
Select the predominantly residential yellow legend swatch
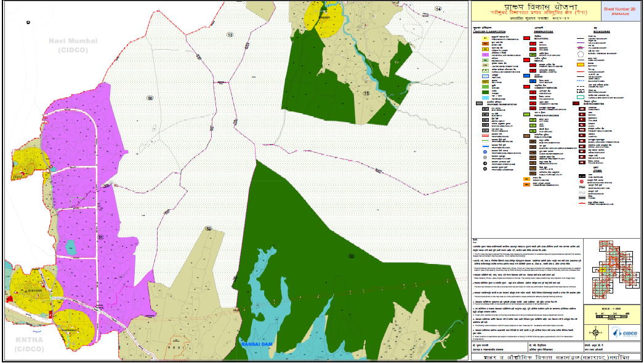coord(485,38)
